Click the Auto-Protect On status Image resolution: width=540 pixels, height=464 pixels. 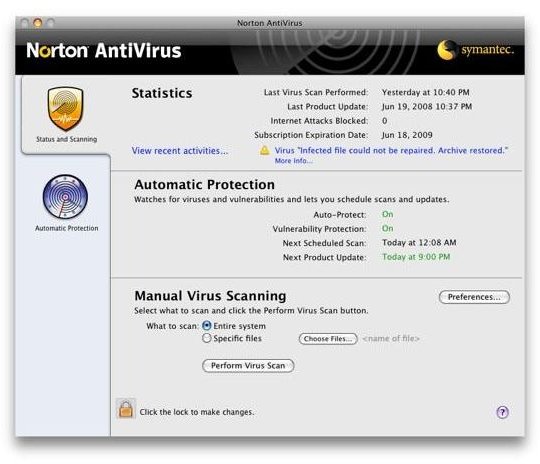[x=387, y=214]
